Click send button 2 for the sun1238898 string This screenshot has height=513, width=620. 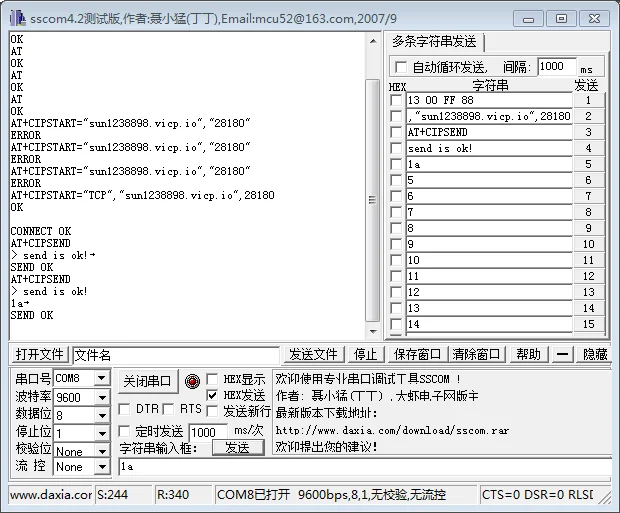[x=588, y=116]
